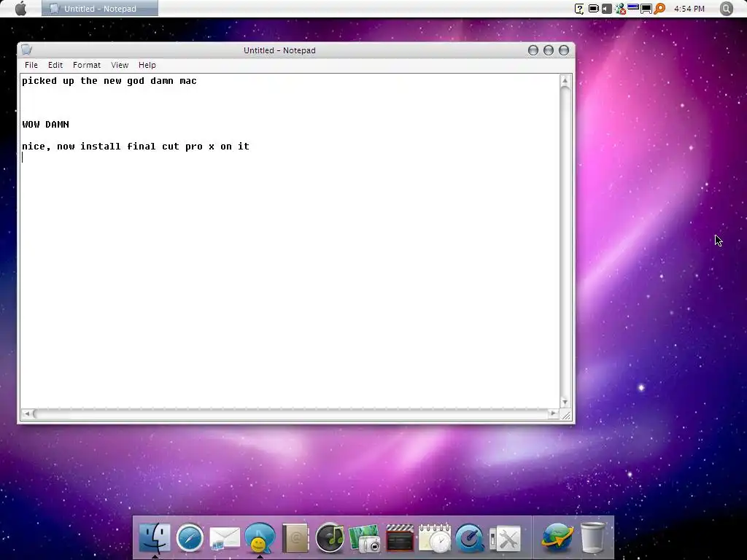Open the chat bubble smiley messenger icon
Viewport: 747px width, 560px height.
(x=260, y=538)
